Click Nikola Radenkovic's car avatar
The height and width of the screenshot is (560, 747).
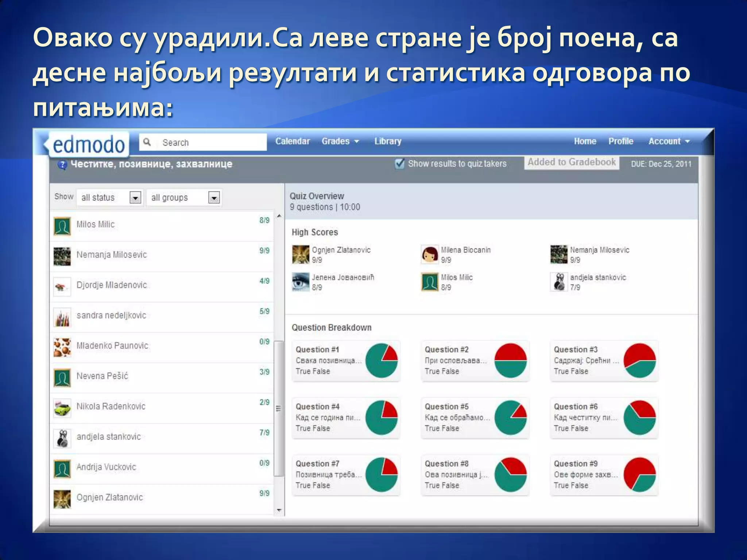pyautogui.click(x=62, y=408)
